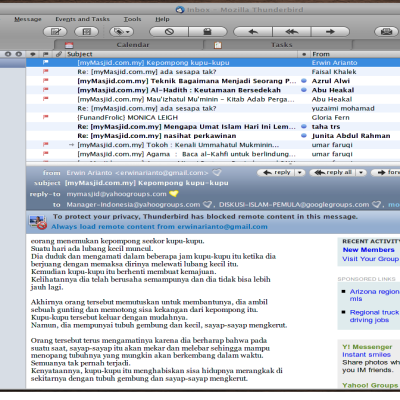Click the mymasjid@yahoogroups.com reply-to address
This screenshot has width=400, height=400.
116,194
